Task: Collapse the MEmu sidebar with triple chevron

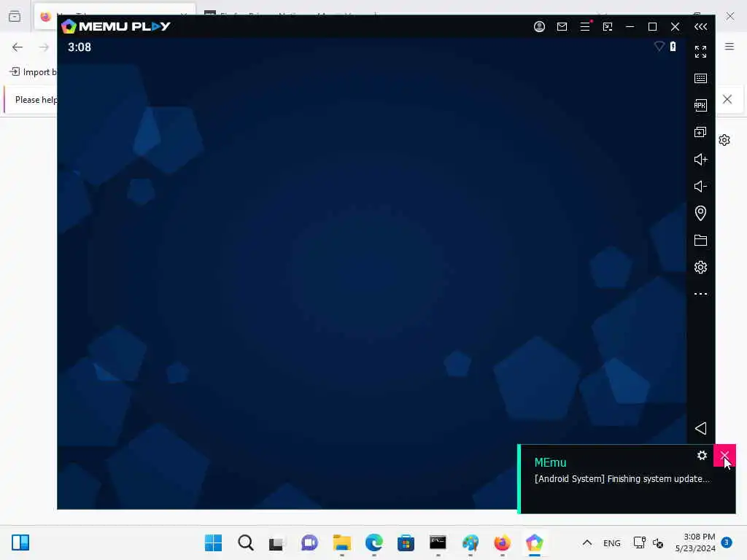Action: (x=700, y=27)
